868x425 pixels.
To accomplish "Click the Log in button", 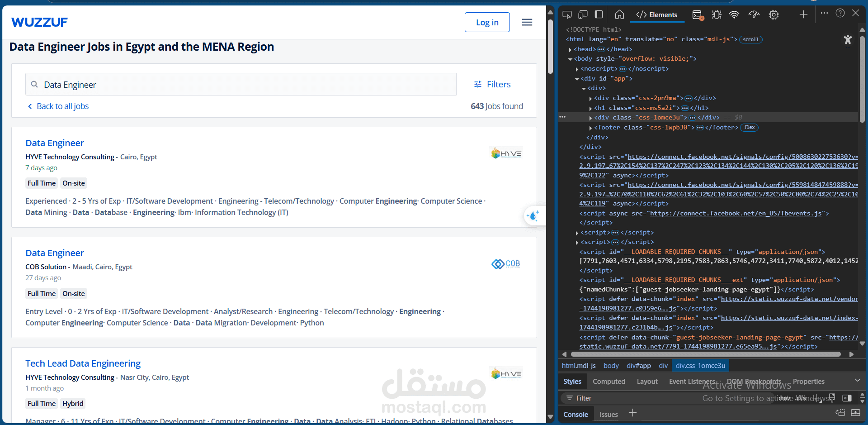I will click(x=487, y=22).
